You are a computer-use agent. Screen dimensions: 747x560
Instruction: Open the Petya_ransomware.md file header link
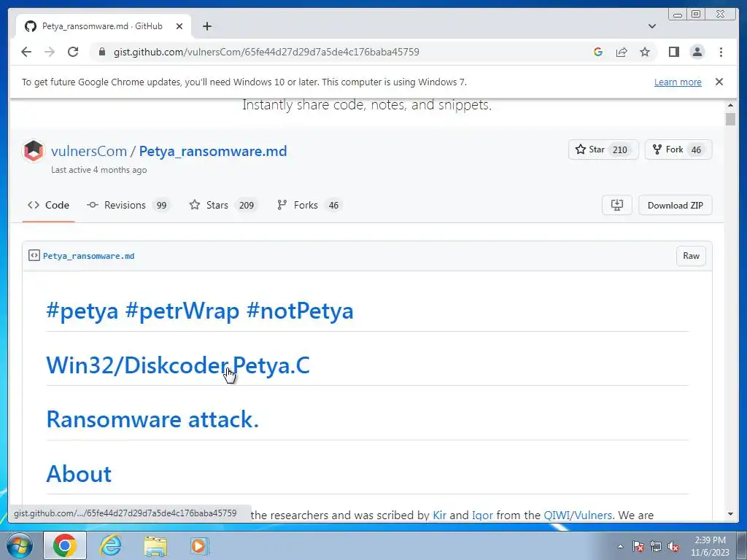click(88, 256)
